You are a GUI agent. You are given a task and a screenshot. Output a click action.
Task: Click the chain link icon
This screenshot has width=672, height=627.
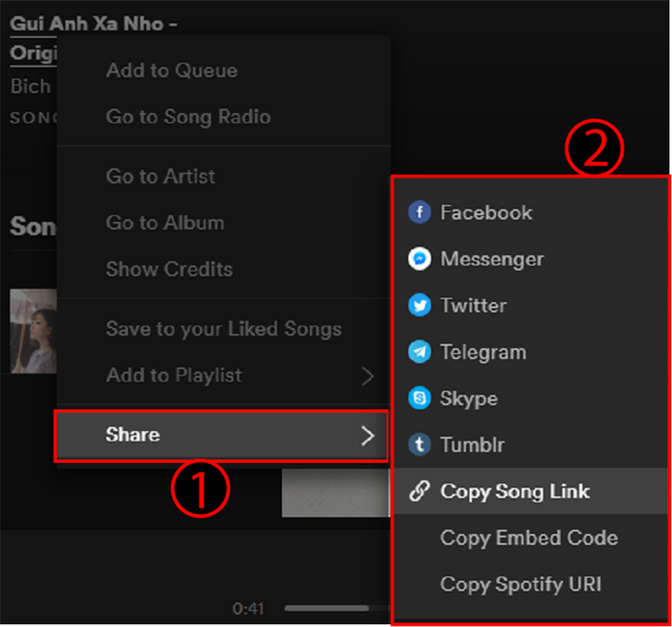pyautogui.click(x=420, y=492)
